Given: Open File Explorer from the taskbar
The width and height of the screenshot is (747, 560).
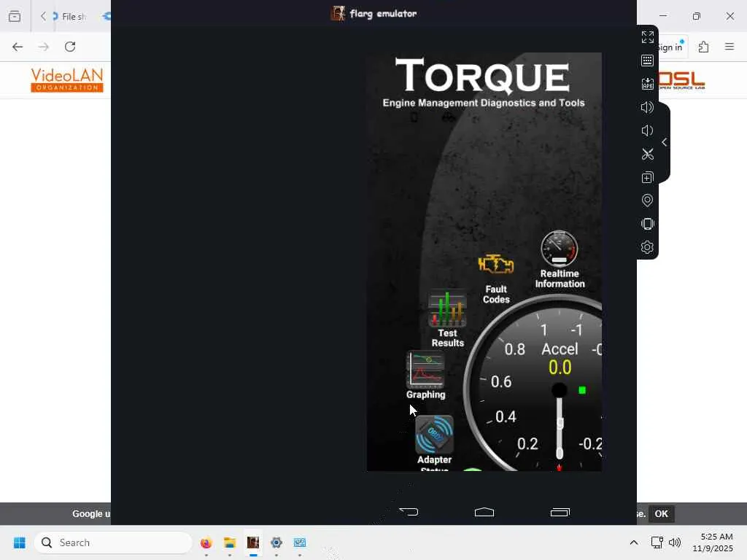Looking at the screenshot, I should pyautogui.click(x=230, y=542).
